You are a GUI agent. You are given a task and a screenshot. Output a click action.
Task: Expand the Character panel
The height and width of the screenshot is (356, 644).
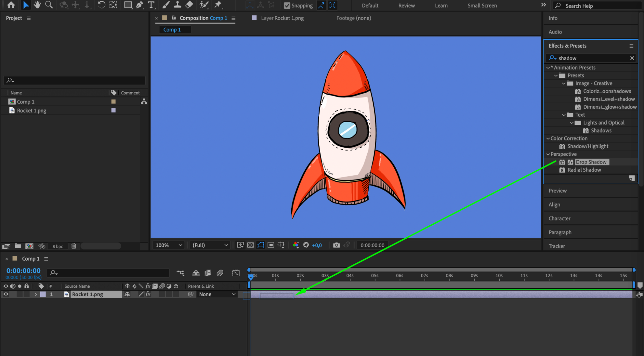(559, 218)
